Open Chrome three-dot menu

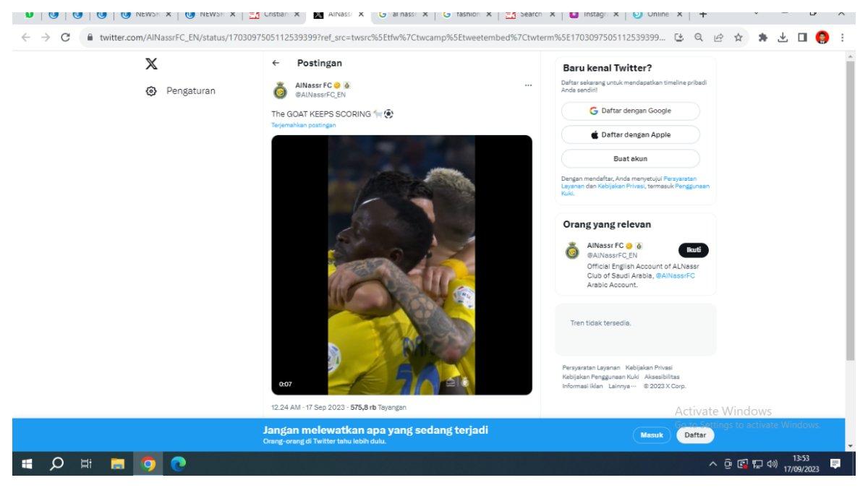coord(842,38)
